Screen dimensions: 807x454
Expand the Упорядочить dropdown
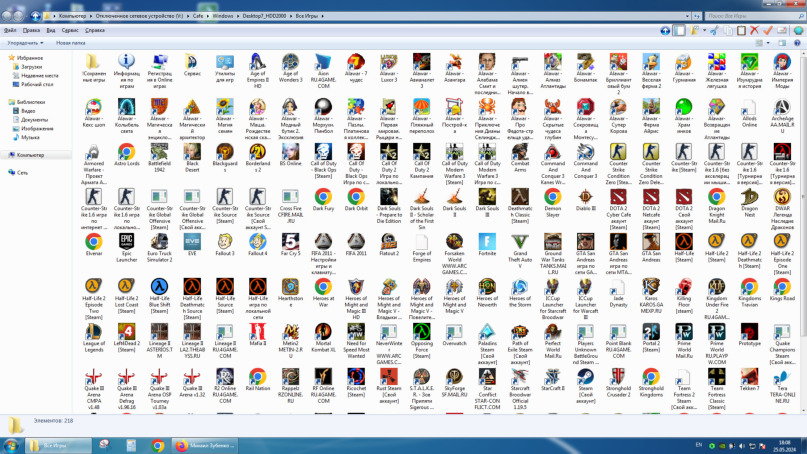coord(25,43)
